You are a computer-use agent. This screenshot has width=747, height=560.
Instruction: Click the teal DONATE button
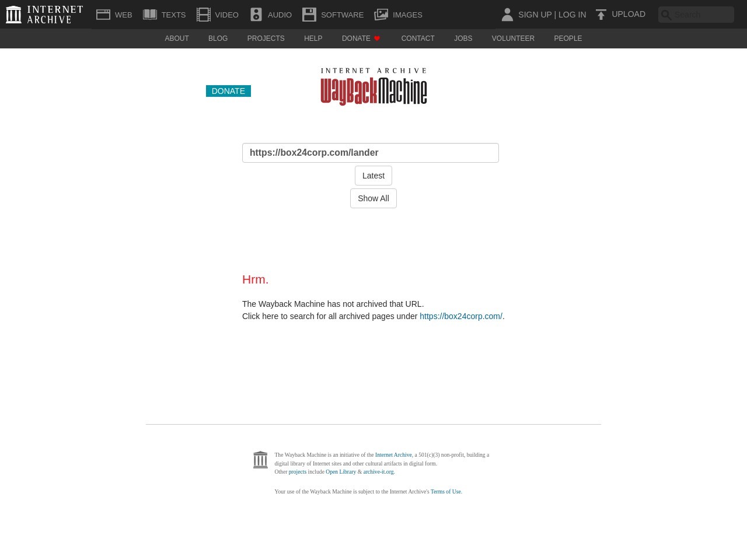coord(228,91)
